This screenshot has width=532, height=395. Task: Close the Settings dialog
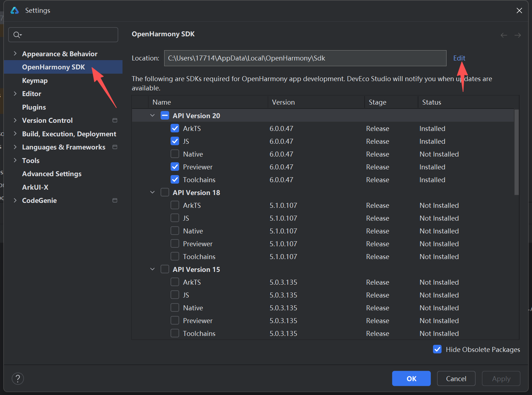pyautogui.click(x=519, y=10)
